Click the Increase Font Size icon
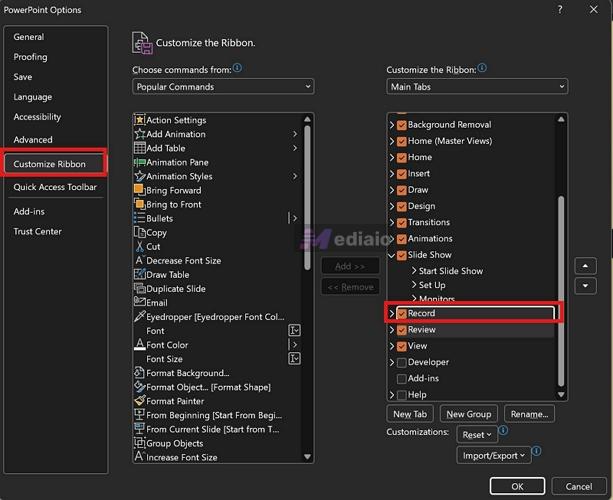The height and width of the screenshot is (500, 613). pyautogui.click(x=140, y=457)
